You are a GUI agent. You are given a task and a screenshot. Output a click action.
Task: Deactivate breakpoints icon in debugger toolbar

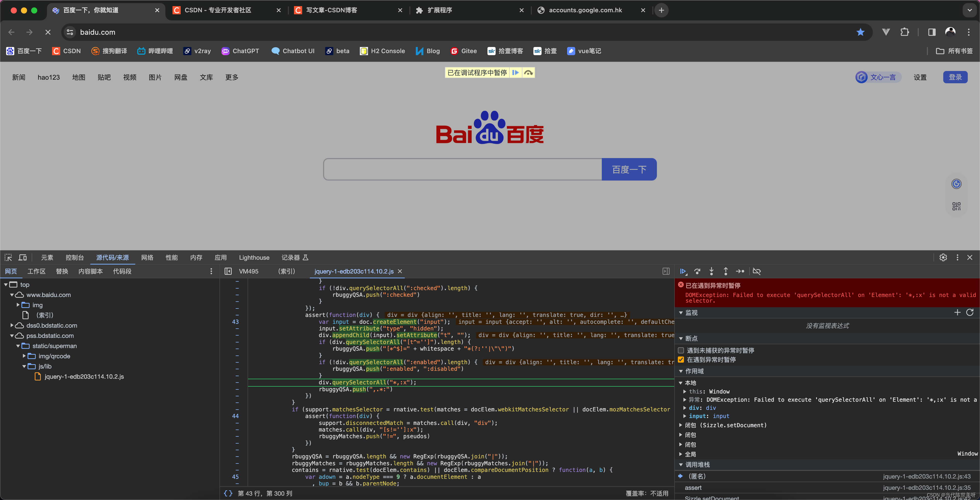(x=757, y=271)
